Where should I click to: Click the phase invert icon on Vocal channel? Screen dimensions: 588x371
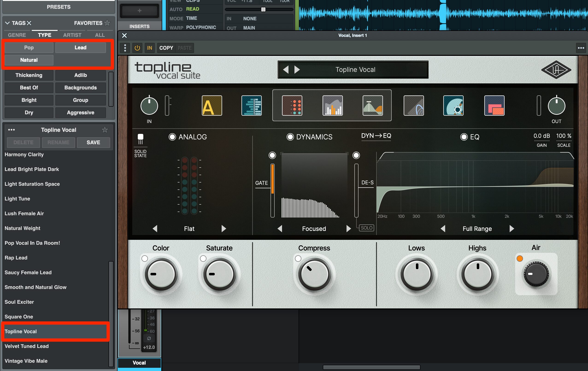[149, 338]
